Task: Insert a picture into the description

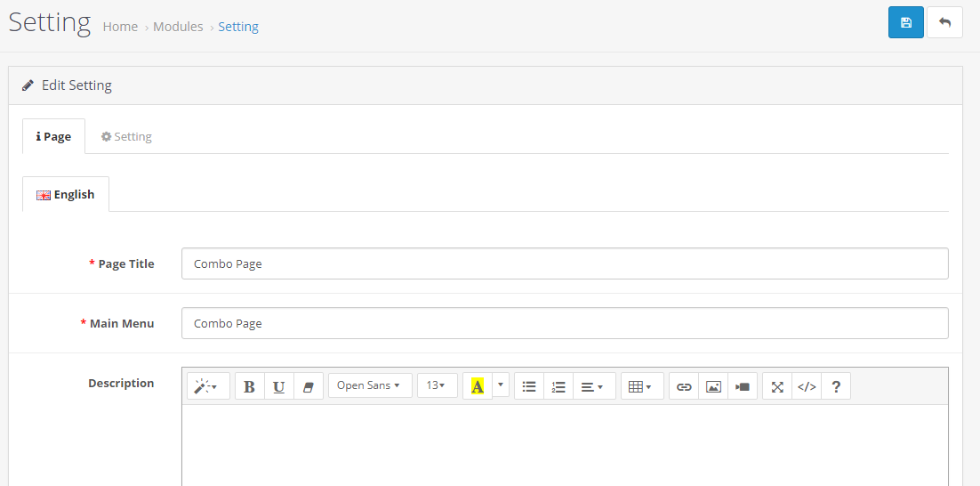Action: [x=713, y=386]
